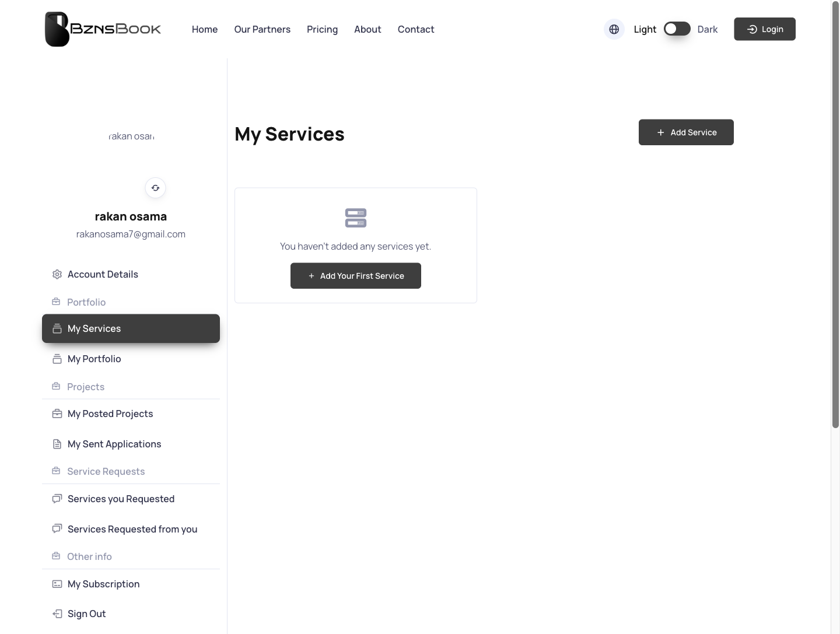Image resolution: width=840 pixels, height=634 pixels.
Task: Click the Account Details gear icon
Action: click(x=57, y=274)
